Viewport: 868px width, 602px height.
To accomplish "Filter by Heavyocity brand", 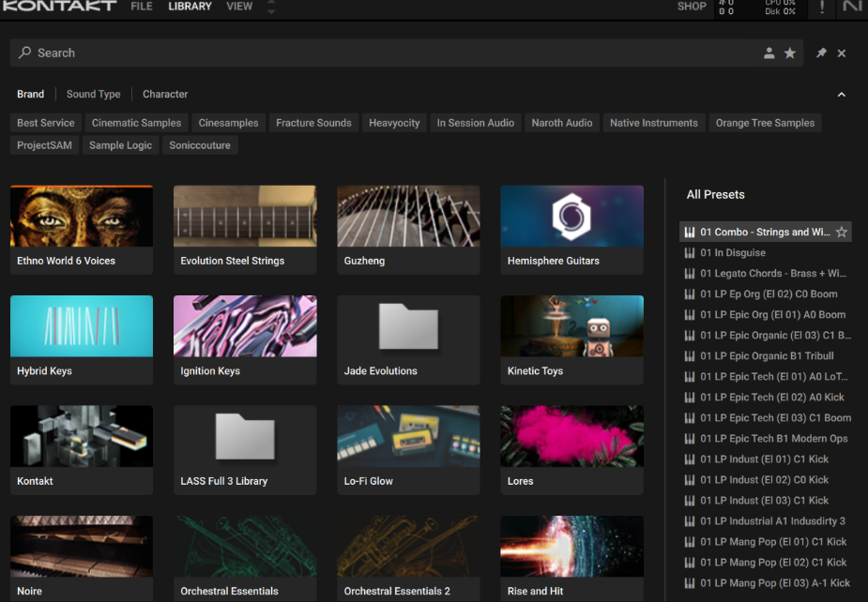I will coord(394,123).
